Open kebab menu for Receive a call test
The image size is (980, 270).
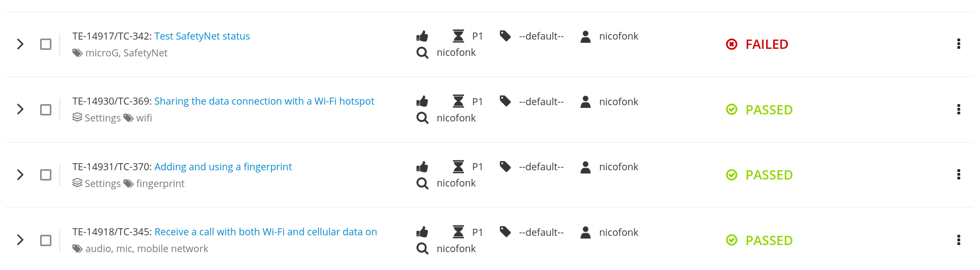tap(958, 240)
